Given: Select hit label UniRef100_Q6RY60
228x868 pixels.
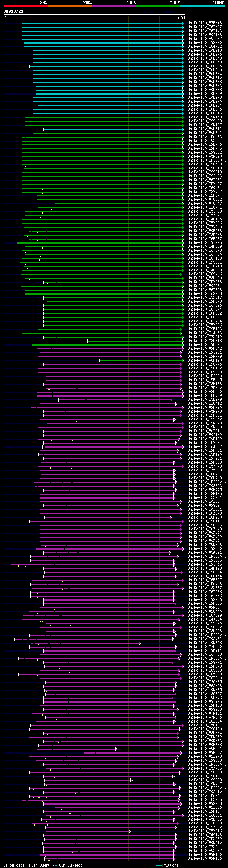Looking at the screenshot, I should point(204,517).
